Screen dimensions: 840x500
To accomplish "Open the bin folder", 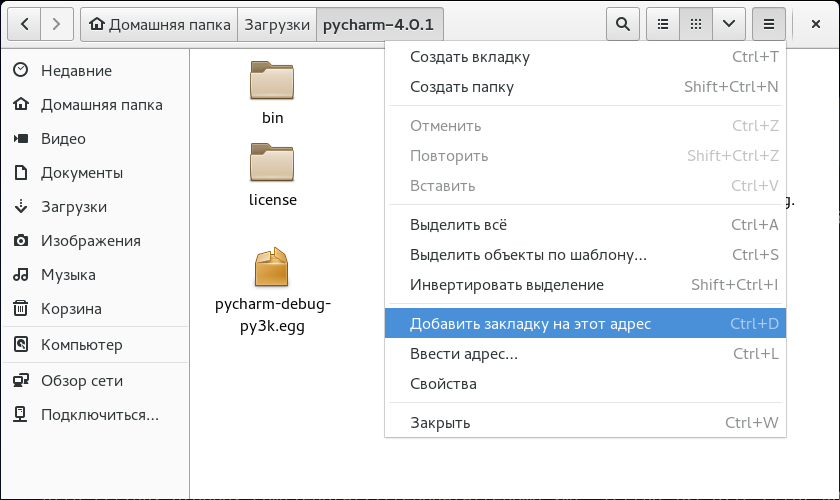I will tap(272, 92).
